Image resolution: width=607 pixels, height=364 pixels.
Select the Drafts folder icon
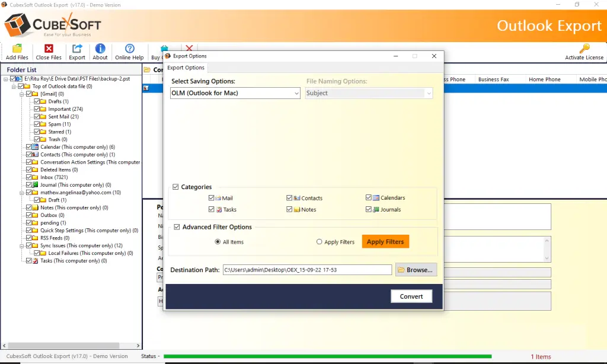click(x=43, y=101)
